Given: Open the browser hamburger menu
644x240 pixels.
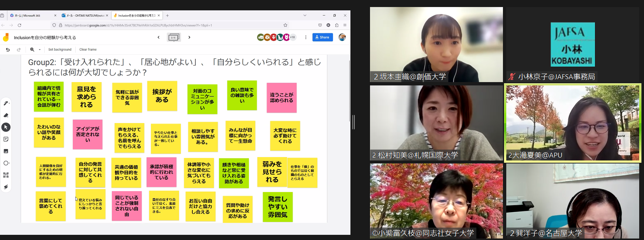Looking at the screenshot, I should [345, 25].
